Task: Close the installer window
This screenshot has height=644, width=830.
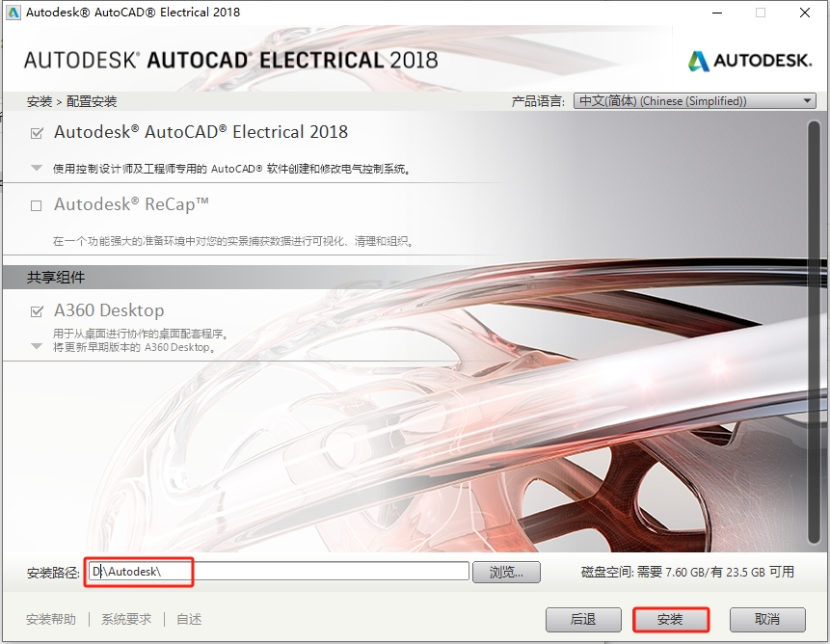Action: (805, 13)
